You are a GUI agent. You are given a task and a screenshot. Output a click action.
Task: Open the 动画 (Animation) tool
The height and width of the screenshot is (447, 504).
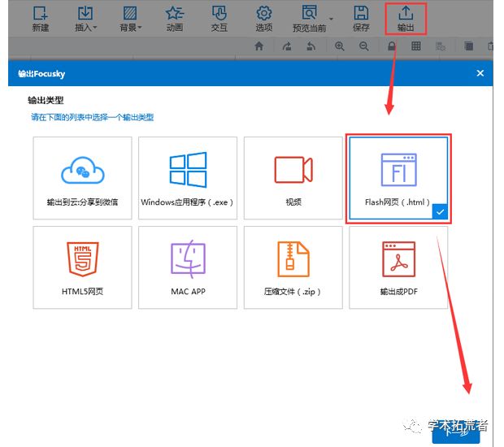pyautogui.click(x=175, y=19)
